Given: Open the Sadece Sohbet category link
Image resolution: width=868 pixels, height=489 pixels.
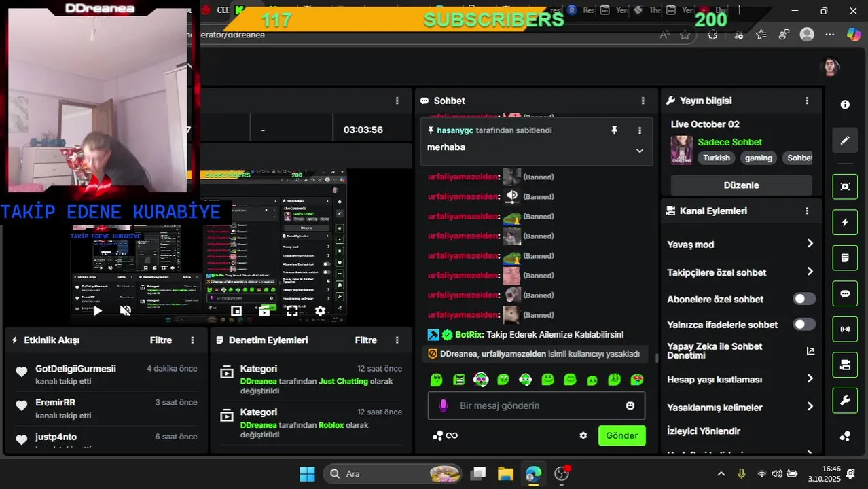Looking at the screenshot, I should pos(729,142).
